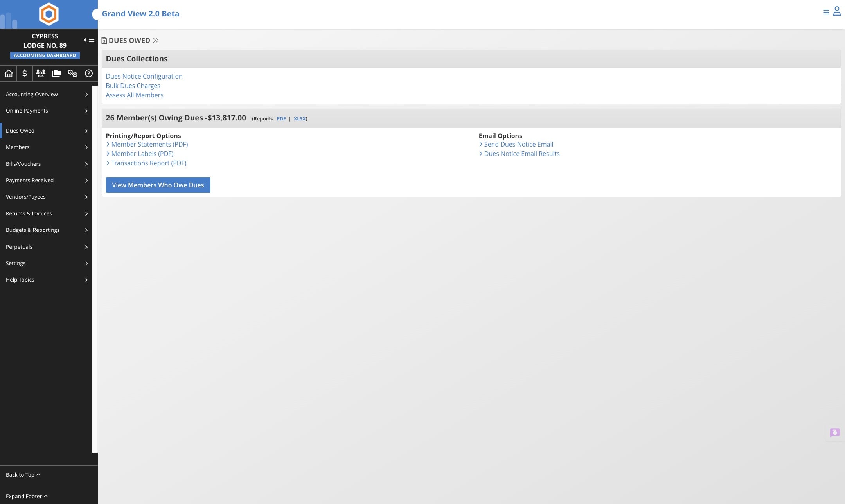Open the user profile icon
Viewport: 845px width, 504px height.
[x=838, y=12]
